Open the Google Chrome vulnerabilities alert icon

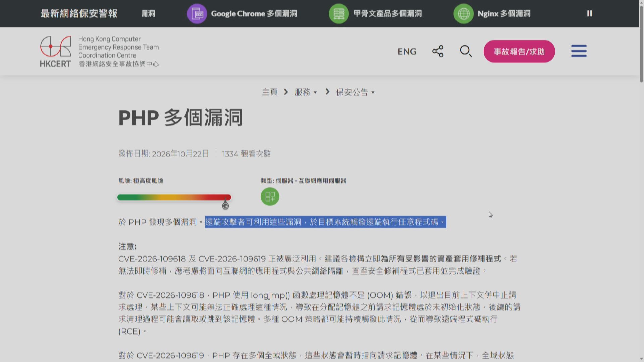(x=197, y=14)
